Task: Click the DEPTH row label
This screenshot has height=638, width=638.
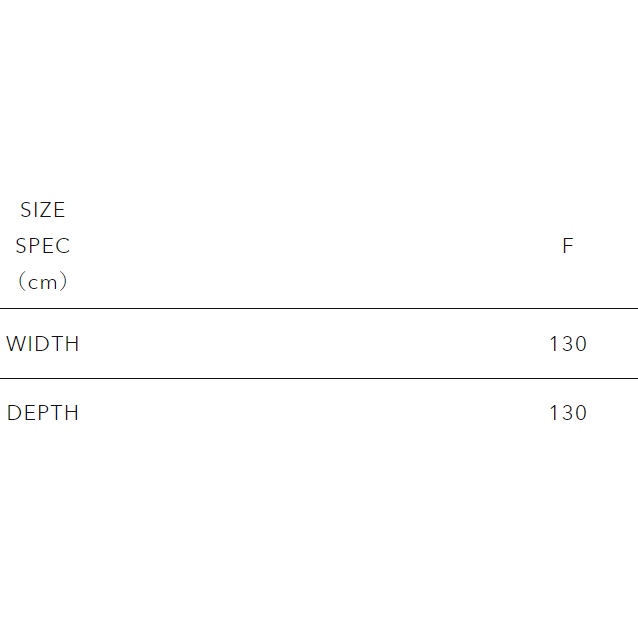Action: click(x=43, y=413)
